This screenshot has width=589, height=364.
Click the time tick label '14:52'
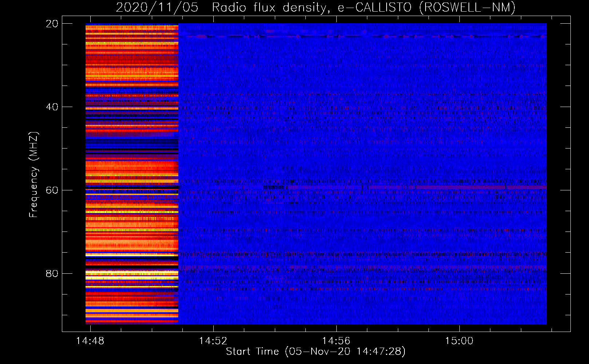(213, 341)
